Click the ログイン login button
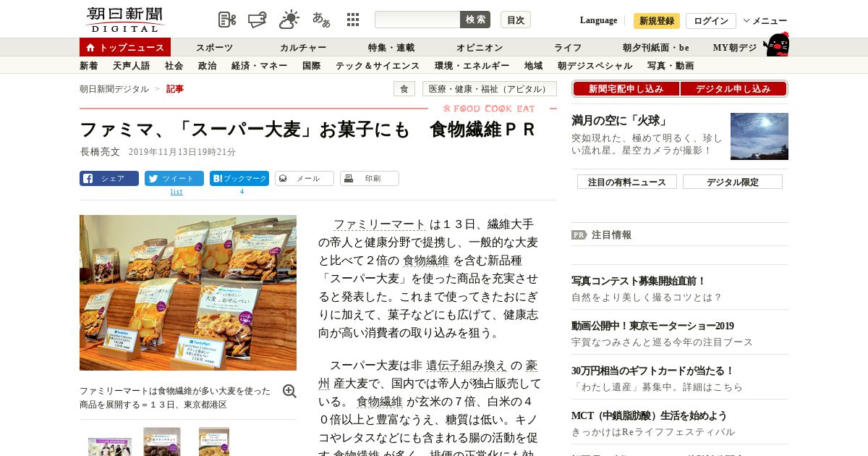The height and width of the screenshot is (456, 868). [x=711, y=20]
